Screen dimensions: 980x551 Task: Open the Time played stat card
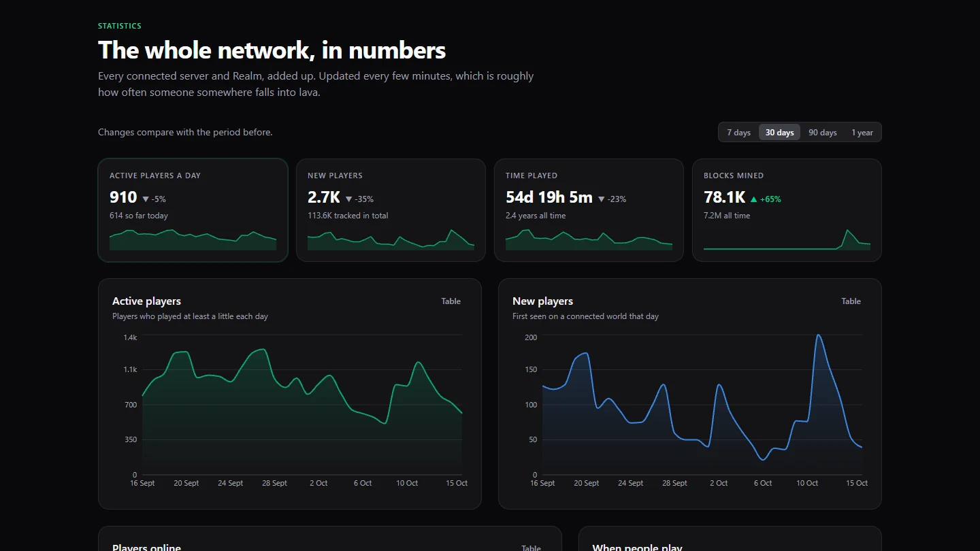coord(589,210)
